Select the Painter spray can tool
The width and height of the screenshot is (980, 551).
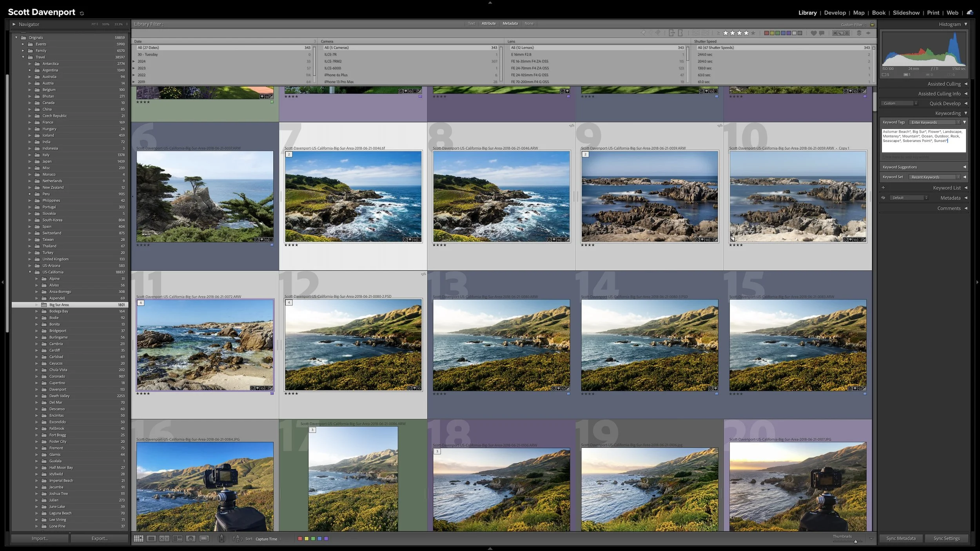(221, 538)
